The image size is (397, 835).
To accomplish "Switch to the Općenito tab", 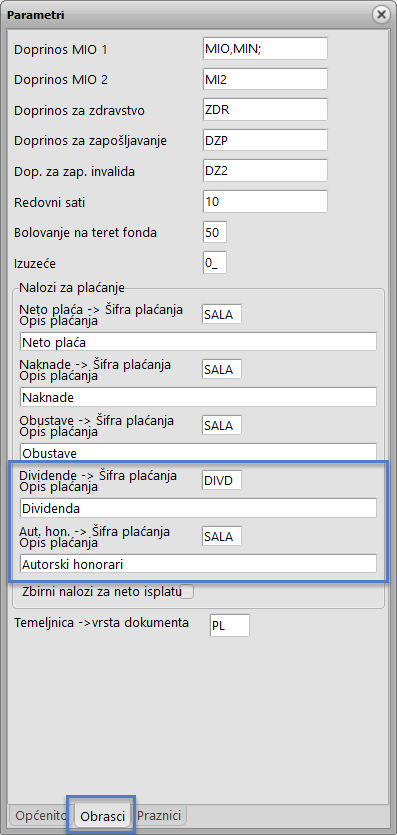I will coord(41,815).
